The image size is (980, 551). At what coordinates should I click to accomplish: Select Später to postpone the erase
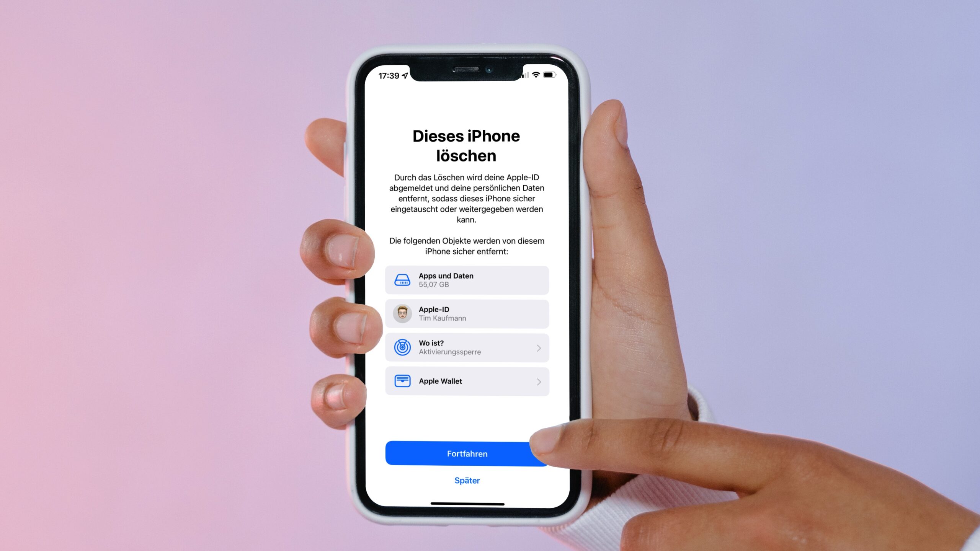(467, 480)
